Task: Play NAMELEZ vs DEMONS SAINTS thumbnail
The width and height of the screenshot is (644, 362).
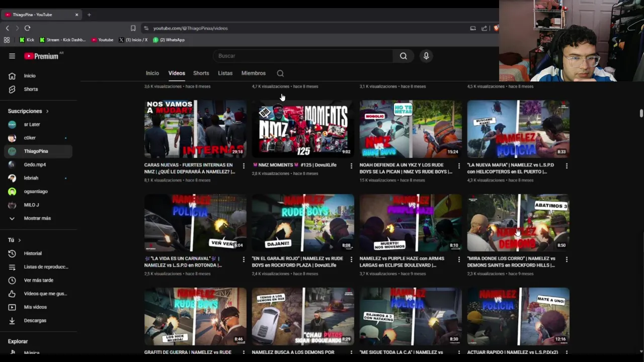Action: 518,223
